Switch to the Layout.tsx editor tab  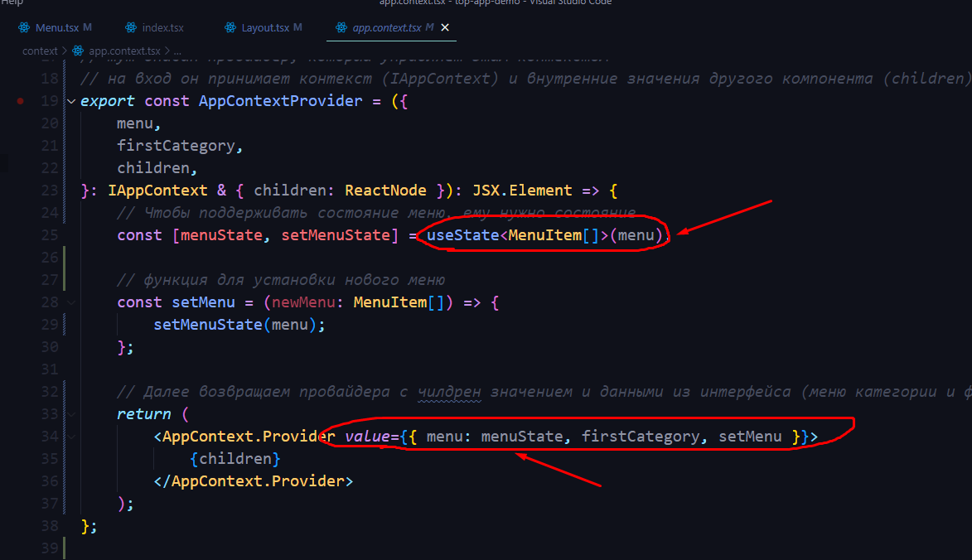tap(264, 28)
